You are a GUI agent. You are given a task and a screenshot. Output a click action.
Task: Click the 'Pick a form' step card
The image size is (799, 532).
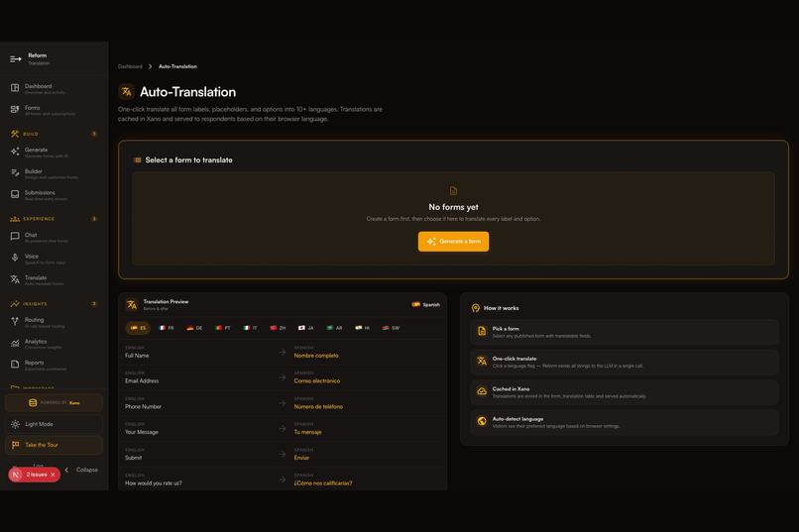click(625, 332)
